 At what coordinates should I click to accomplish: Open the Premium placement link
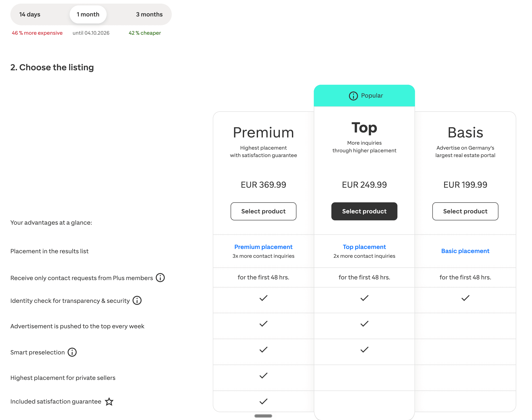263,247
